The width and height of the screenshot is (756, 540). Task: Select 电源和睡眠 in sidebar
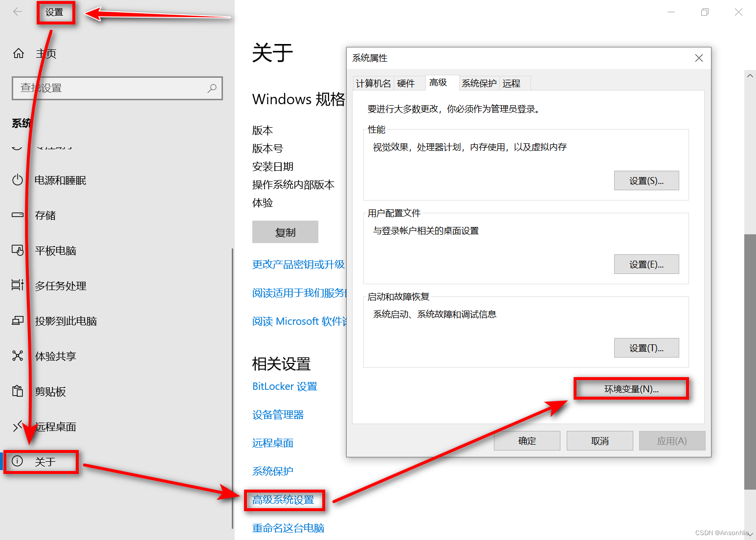point(61,180)
